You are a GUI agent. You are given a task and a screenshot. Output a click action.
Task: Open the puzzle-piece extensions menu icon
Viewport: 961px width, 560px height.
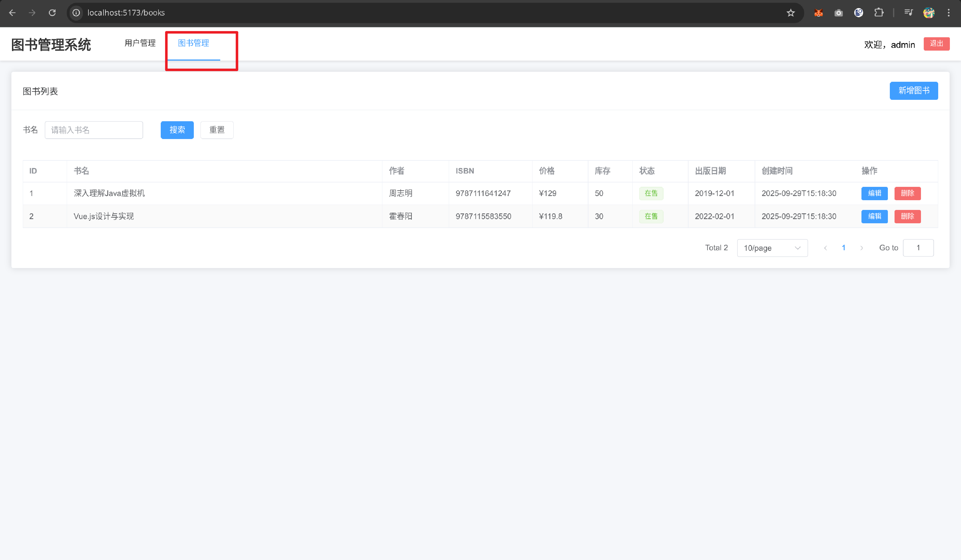(879, 13)
